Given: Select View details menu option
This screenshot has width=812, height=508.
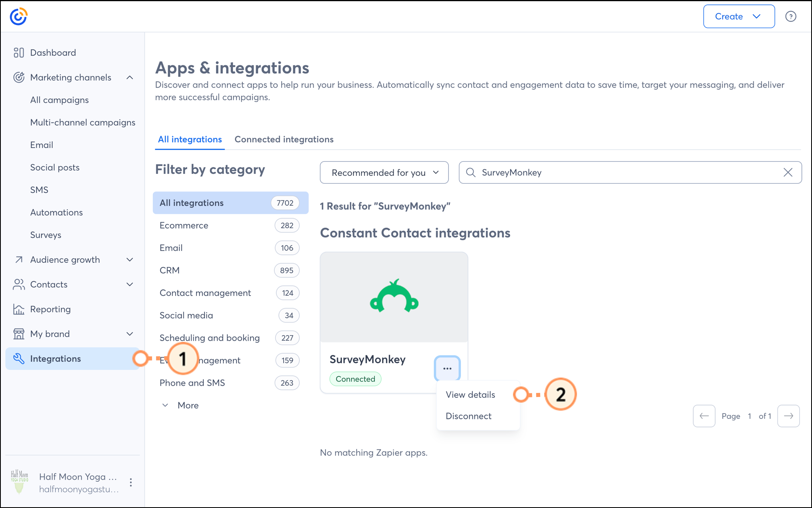Looking at the screenshot, I should click(x=470, y=395).
